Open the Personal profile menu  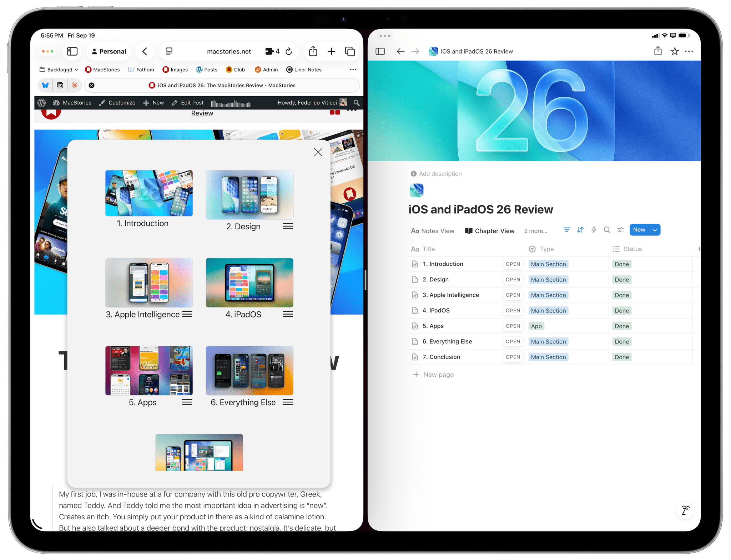(x=109, y=51)
